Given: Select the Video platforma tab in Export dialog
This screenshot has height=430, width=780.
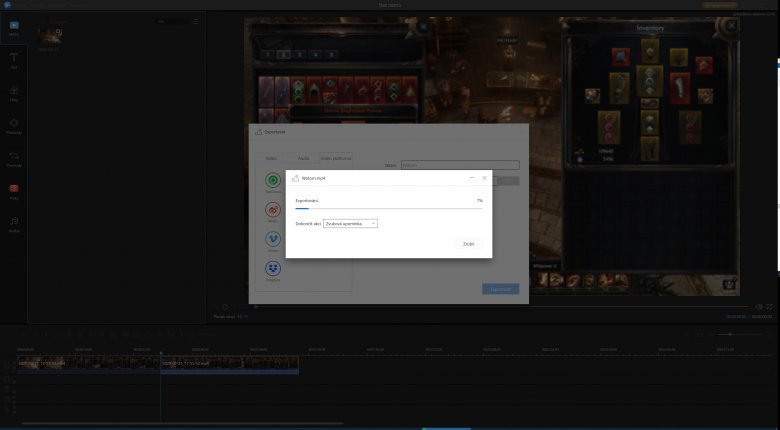Looking at the screenshot, I should (x=336, y=158).
